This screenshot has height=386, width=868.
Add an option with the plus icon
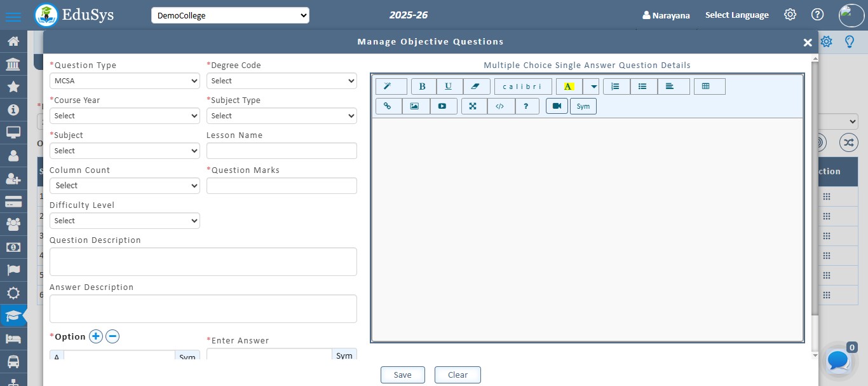pyautogui.click(x=96, y=336)
